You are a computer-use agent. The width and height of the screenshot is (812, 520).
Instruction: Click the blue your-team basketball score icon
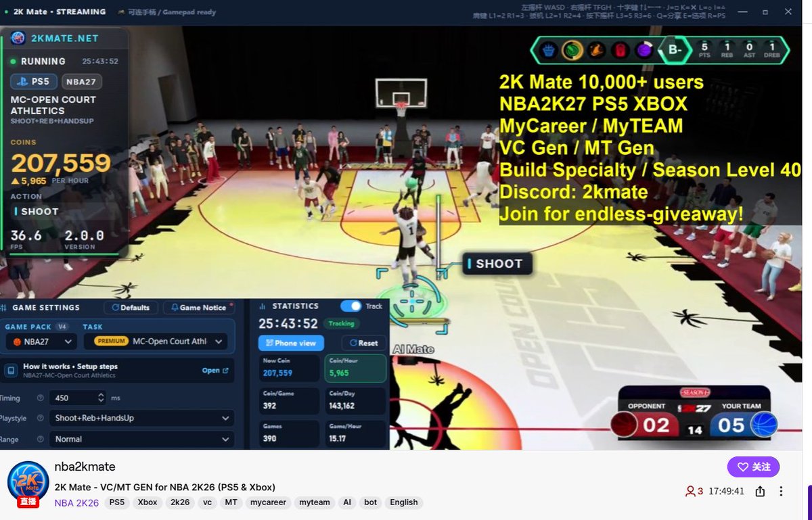tap(764, 425)
